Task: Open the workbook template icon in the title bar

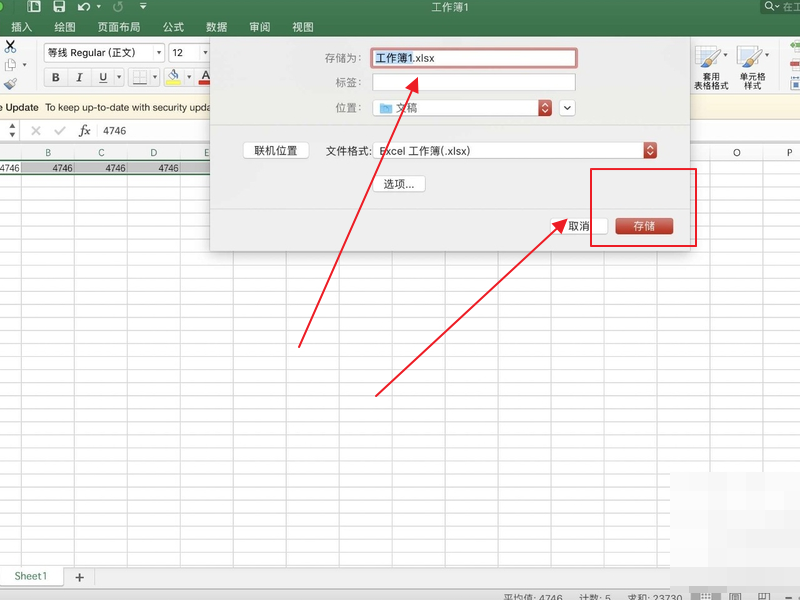Action: [x=34, y=7]
